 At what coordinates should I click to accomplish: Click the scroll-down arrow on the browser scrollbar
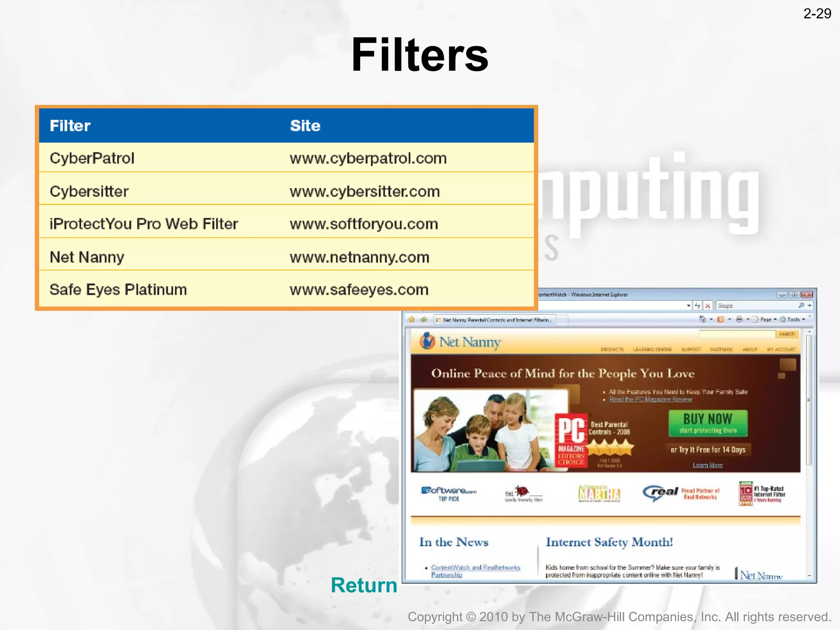coord(809,576)
